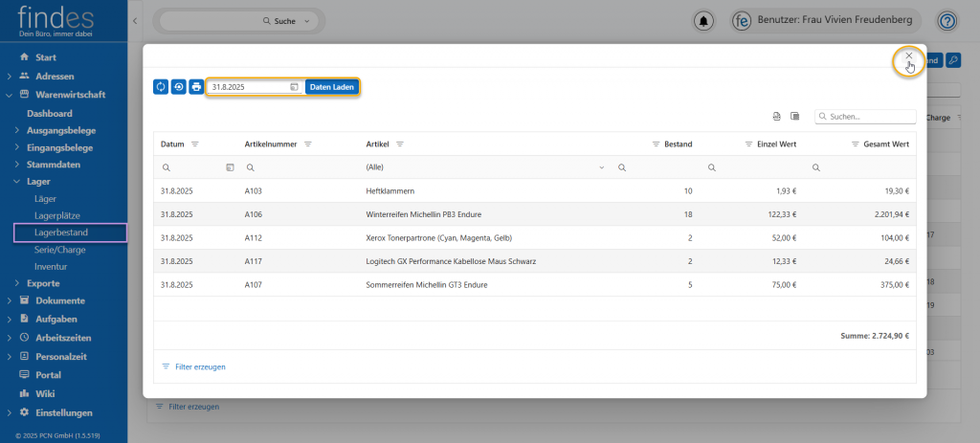Screen dimensions: 980x443
Task: Select Inventur in the sidebar
Action: [x=51, y=266]
